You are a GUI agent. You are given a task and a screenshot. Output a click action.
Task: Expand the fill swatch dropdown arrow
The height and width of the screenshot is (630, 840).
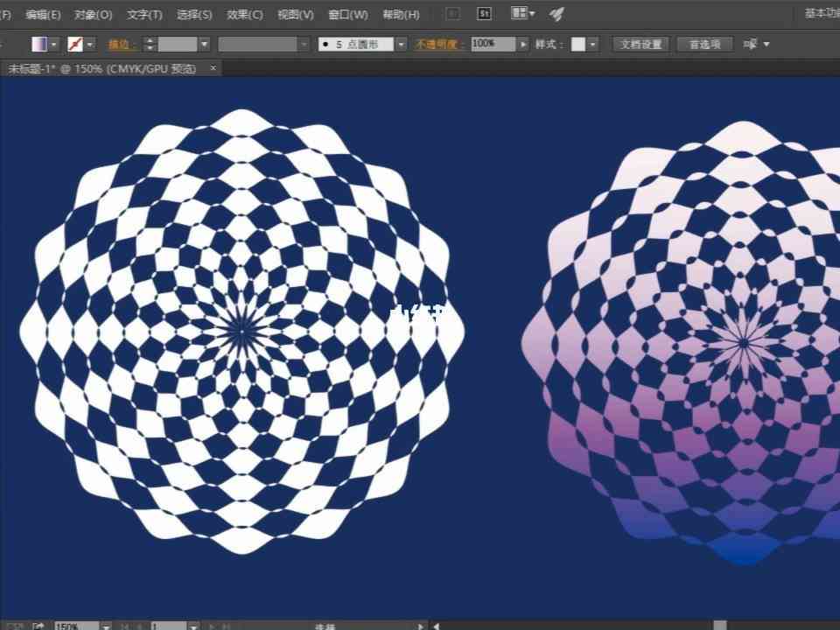pos(53,44)
